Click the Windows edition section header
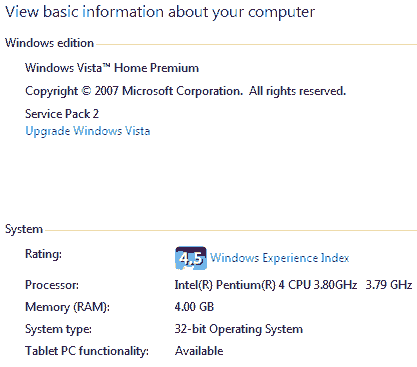417x367 pixels. (x=49, y=43)
